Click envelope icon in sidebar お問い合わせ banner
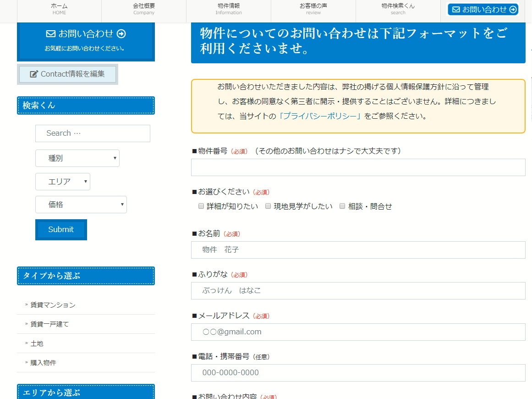The height and width of the screenshot is (399, 532). (x=50, y=33)
